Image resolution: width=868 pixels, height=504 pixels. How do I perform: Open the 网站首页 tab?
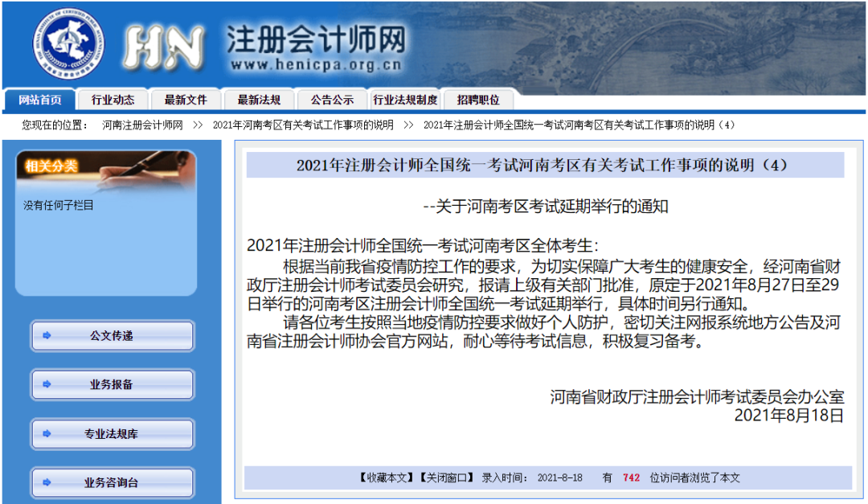pyautogui.click(x=40, y=100)
